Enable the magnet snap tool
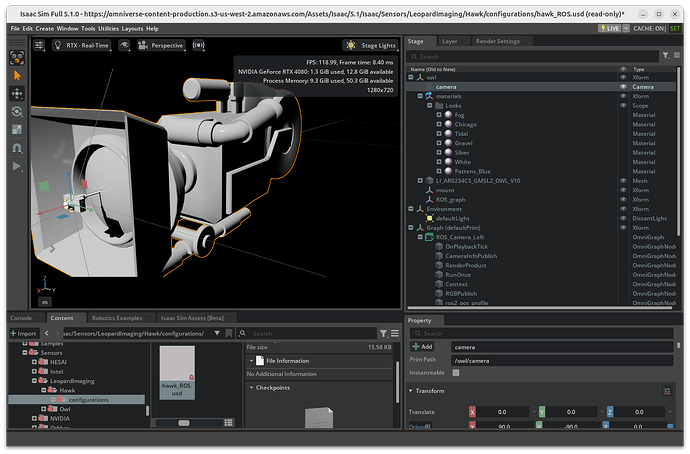The image size is (690, 454). click(17, 147)
